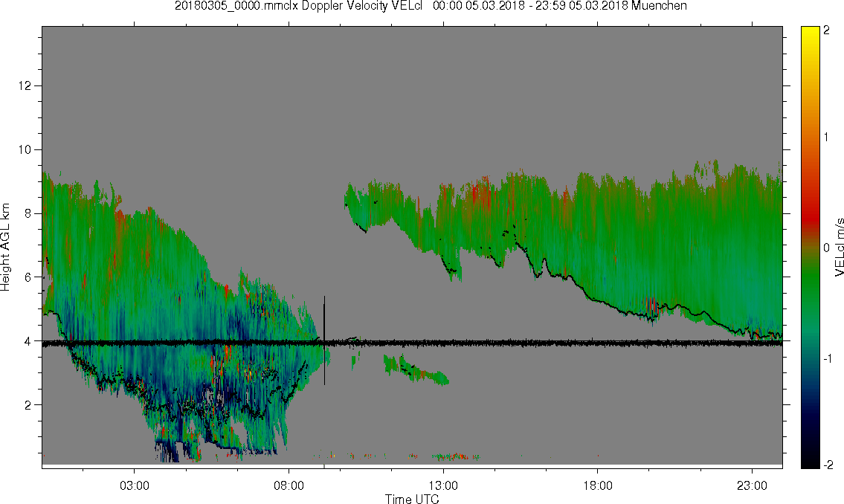Viewport: 844px width, 504px height.
Task: Click the height axis label 6
Action: (x=28, y=277)
